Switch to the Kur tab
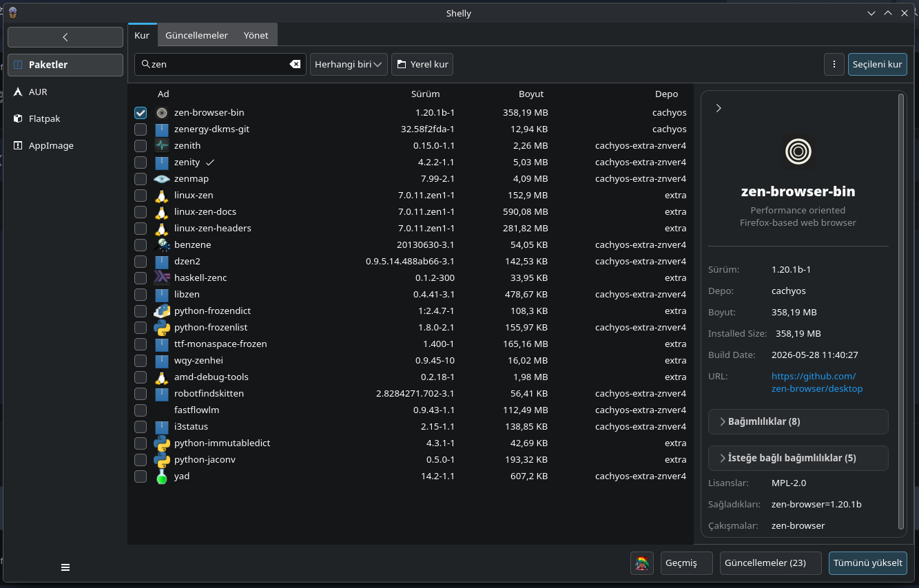The image size is (919, 588). pos(142,35)
